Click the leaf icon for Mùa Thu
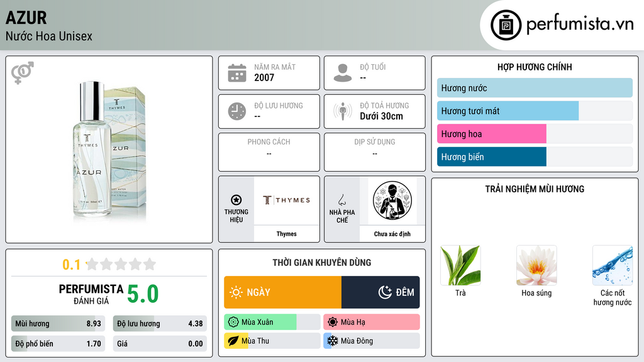The height and width of the screenshot is (362, 644). [x=233, y=341]
